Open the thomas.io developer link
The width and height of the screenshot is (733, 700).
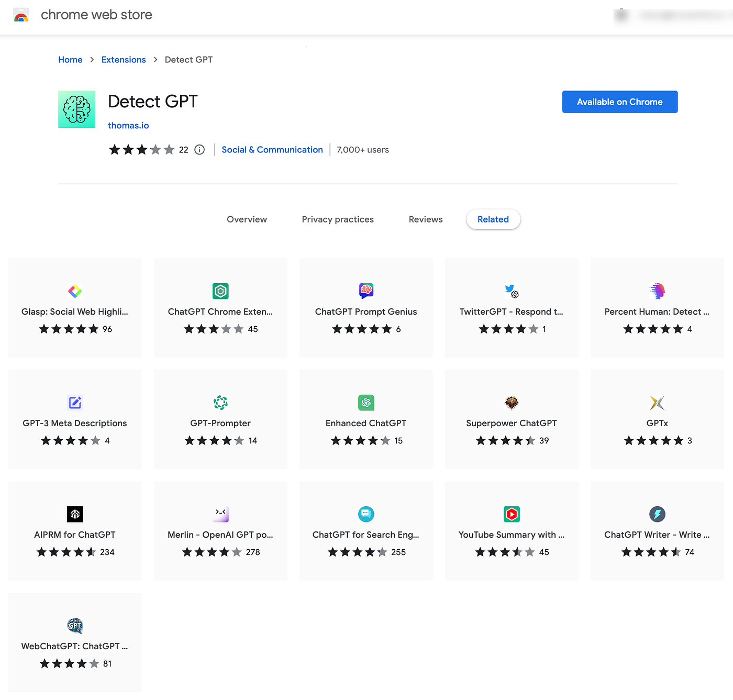(128, 126)
